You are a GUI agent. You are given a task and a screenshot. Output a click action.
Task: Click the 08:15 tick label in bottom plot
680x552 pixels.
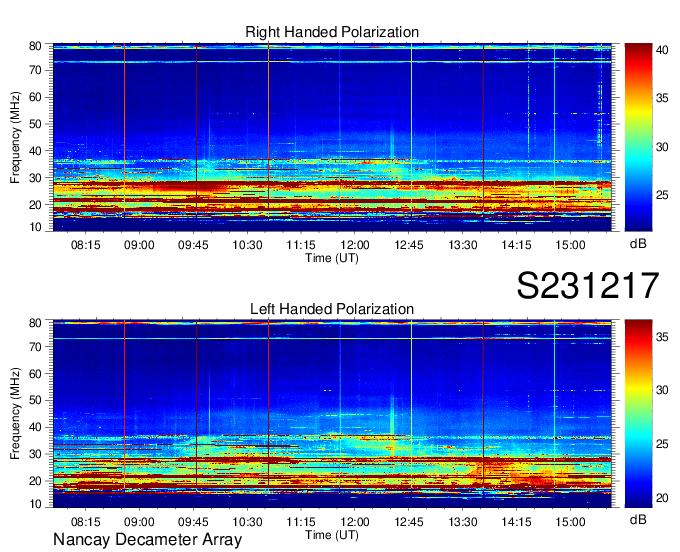85,522
